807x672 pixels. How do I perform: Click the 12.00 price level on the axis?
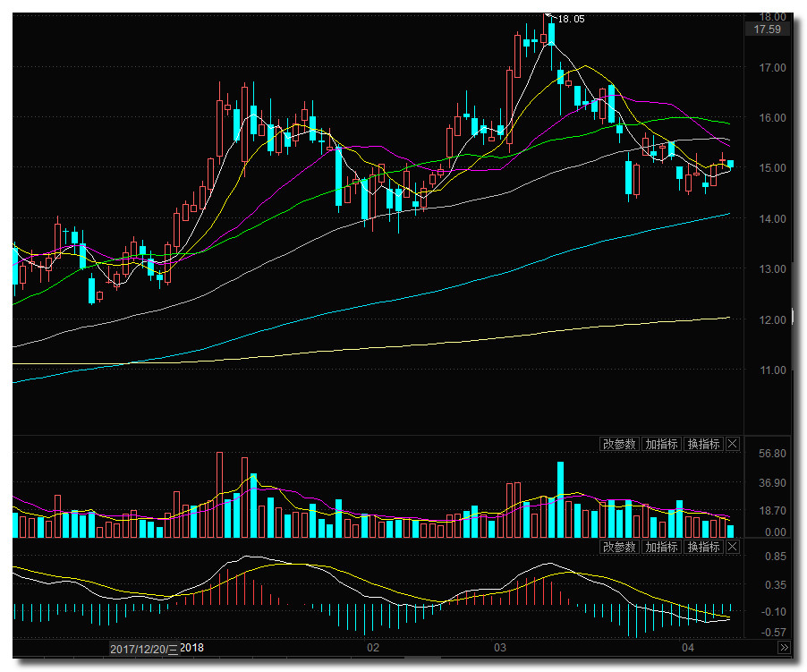tap(772, 319)
